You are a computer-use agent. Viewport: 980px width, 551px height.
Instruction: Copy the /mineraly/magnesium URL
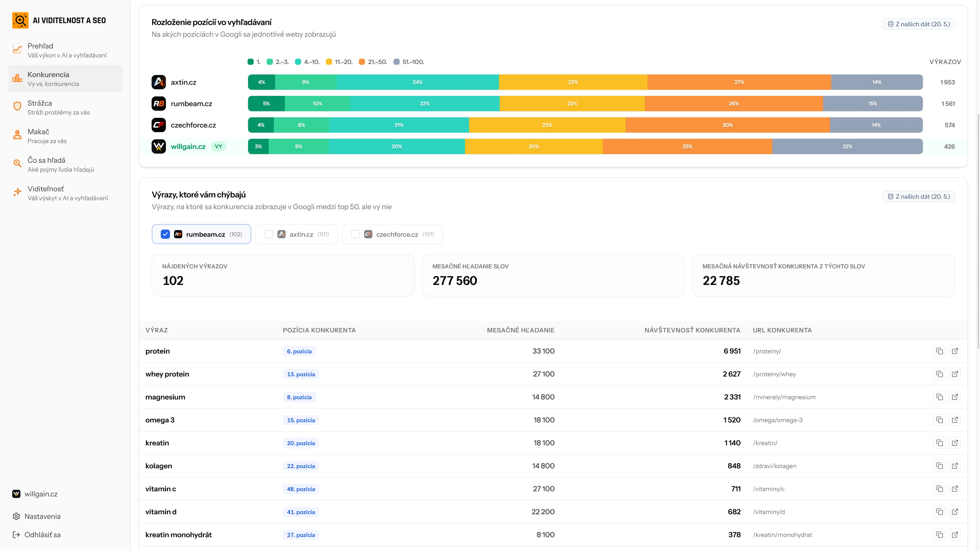click(939, 397)
